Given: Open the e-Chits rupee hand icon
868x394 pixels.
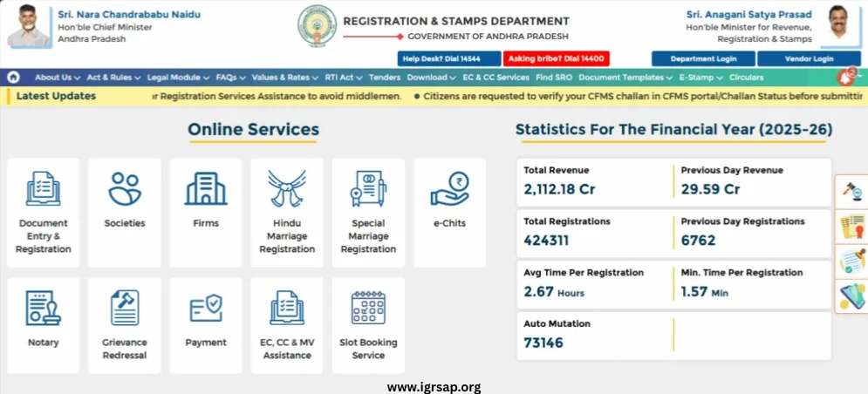Looking at the screenshot, I should [x=449, y=188].
